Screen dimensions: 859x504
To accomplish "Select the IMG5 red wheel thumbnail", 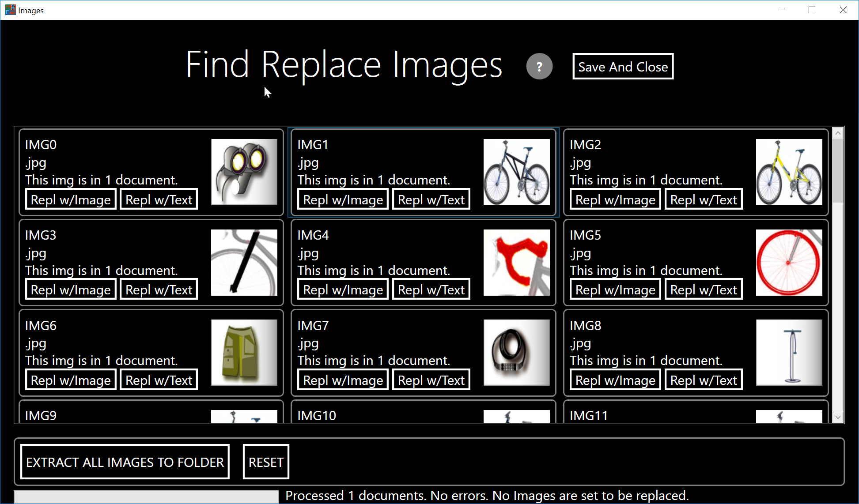I will [x=789, y=263].
